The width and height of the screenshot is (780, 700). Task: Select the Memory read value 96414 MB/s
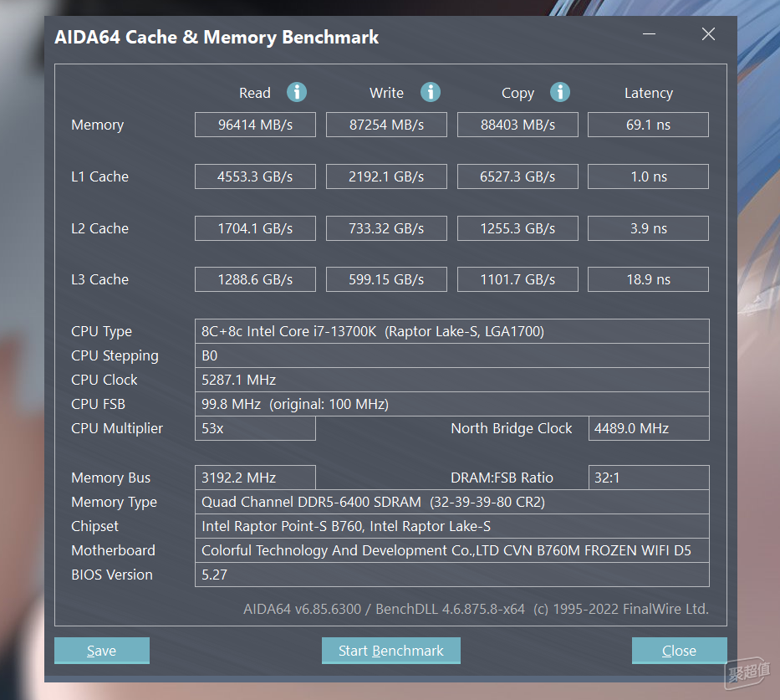[255, 125]
